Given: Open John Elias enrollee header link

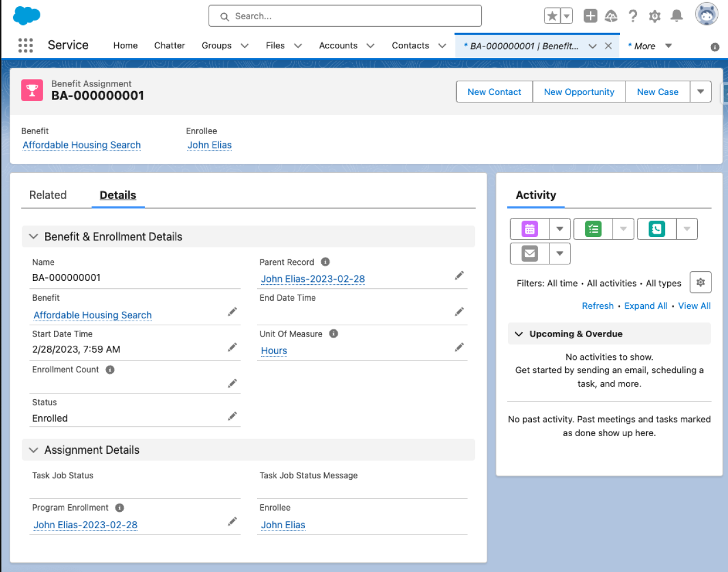Looking at the screenshot, I should click(x=210, y=145).
